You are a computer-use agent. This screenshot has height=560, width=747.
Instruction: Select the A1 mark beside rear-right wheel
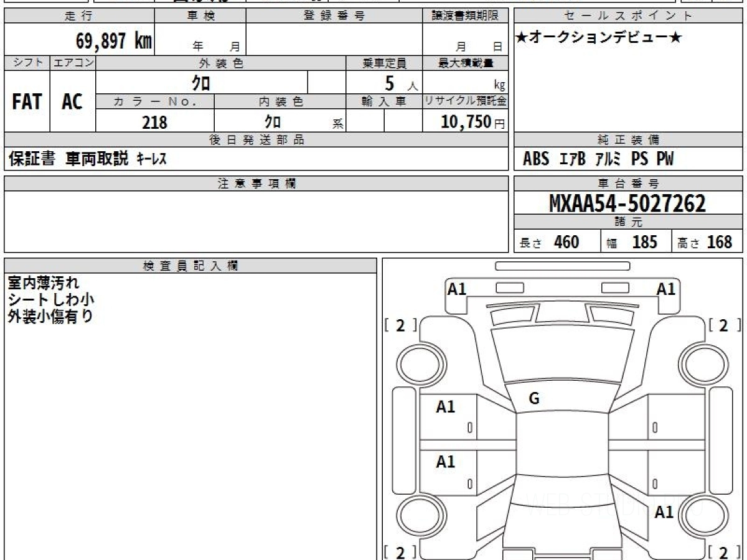pos(664,513)
